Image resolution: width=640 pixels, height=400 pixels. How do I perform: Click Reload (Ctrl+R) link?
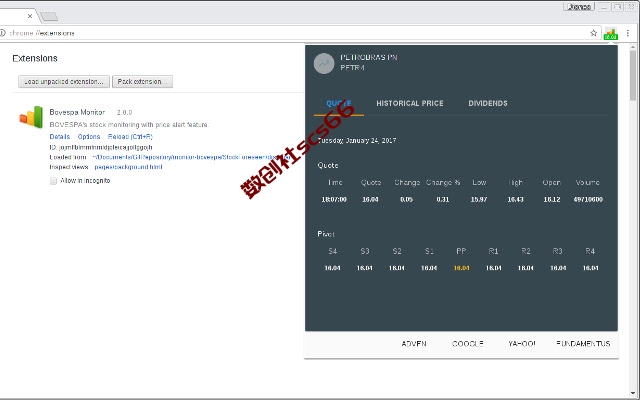tap(130, 137)
